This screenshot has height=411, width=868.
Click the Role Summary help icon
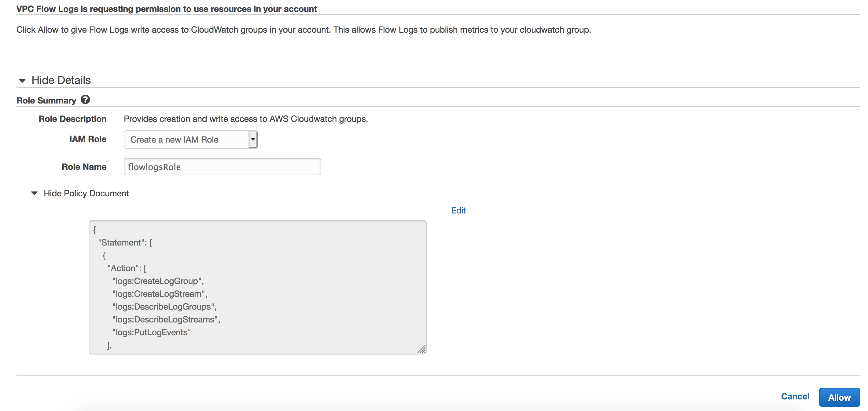coord(85,100)
